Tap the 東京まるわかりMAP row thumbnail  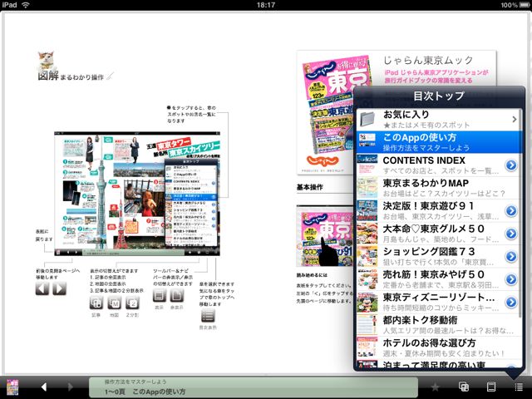(x=367, y=188)
